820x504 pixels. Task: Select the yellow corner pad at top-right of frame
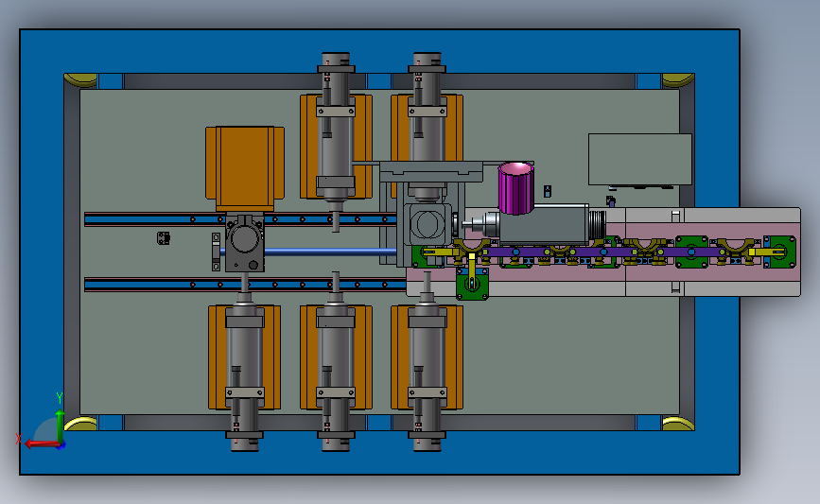[x=678, y=80]
